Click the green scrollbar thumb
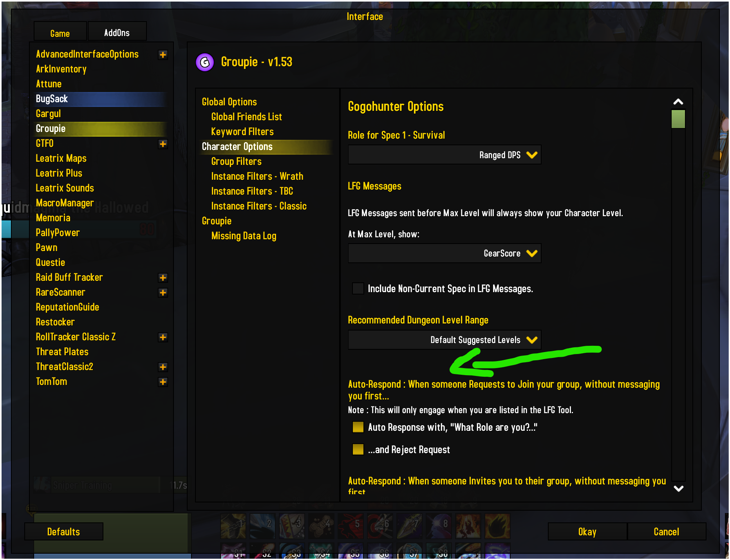Image resolution: width=730 pixels, height=560 pixels. pos(678,119)
